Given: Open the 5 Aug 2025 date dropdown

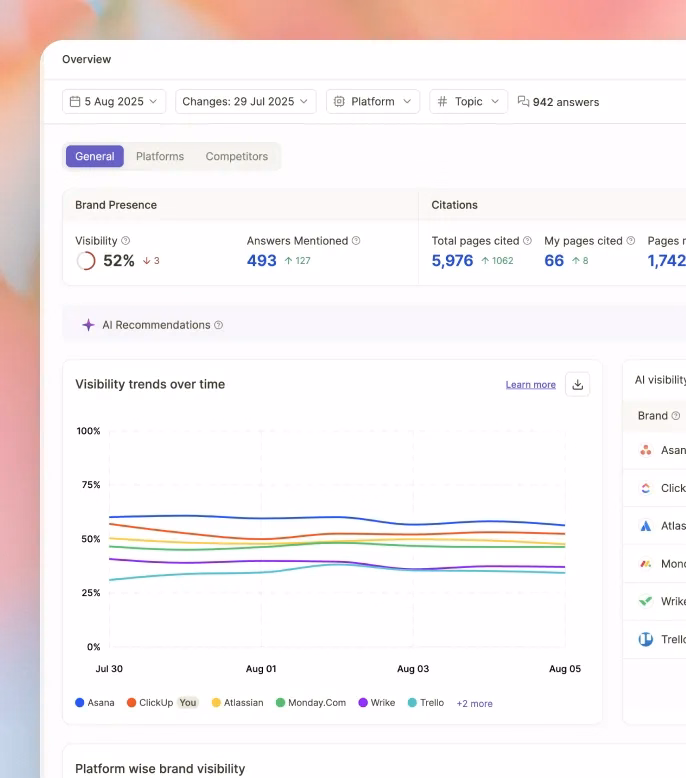Looking at the screenshot, I should coord(114,102).
